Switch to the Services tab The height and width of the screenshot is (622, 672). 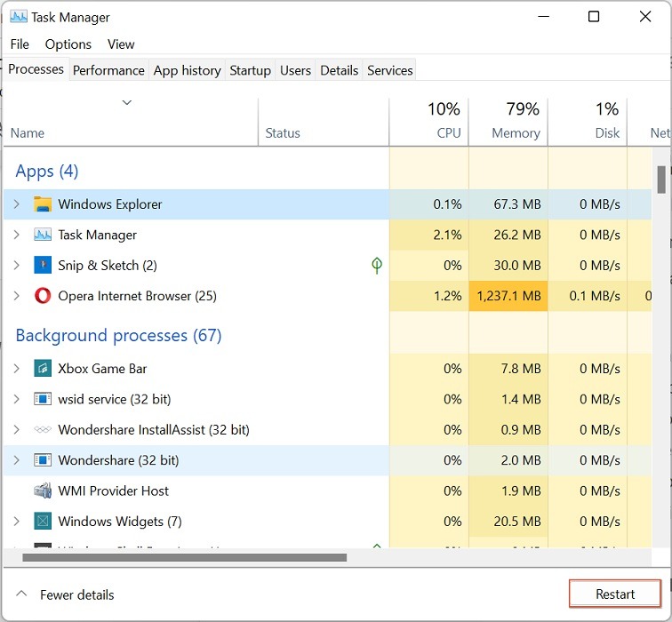pos(389,70)
